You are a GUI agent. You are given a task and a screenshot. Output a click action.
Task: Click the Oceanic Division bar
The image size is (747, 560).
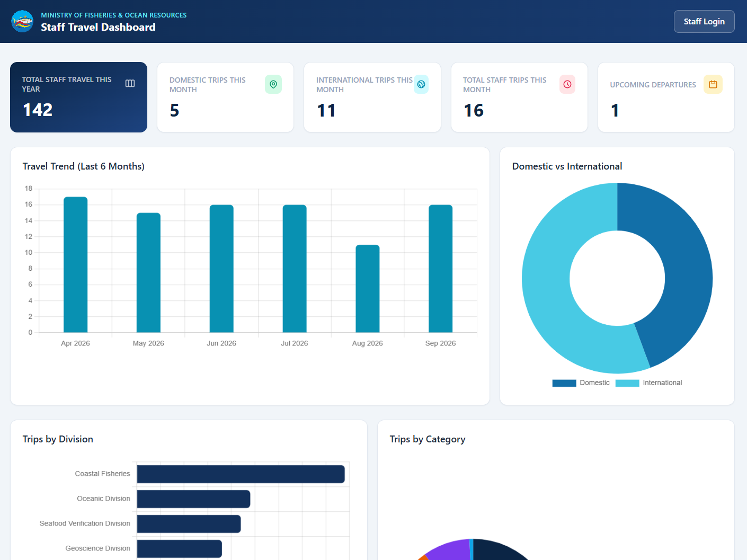point(193,499)
